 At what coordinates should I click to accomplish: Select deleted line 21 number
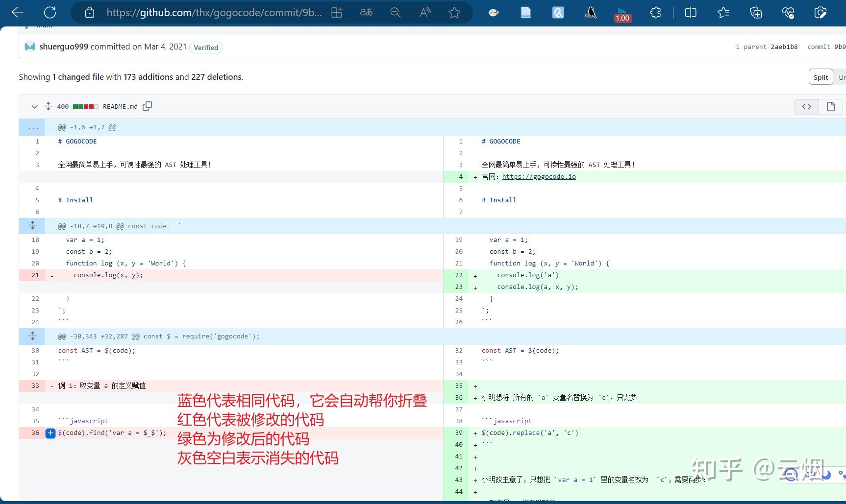click(33, 275)
